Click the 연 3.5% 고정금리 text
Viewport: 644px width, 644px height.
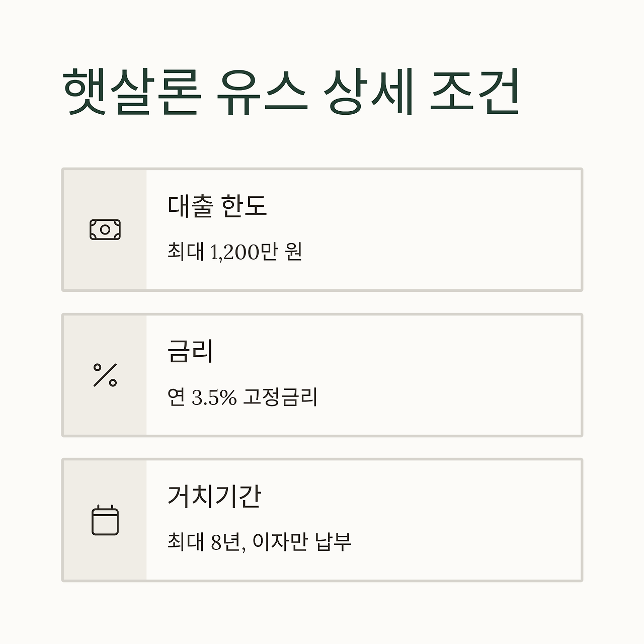243,397
